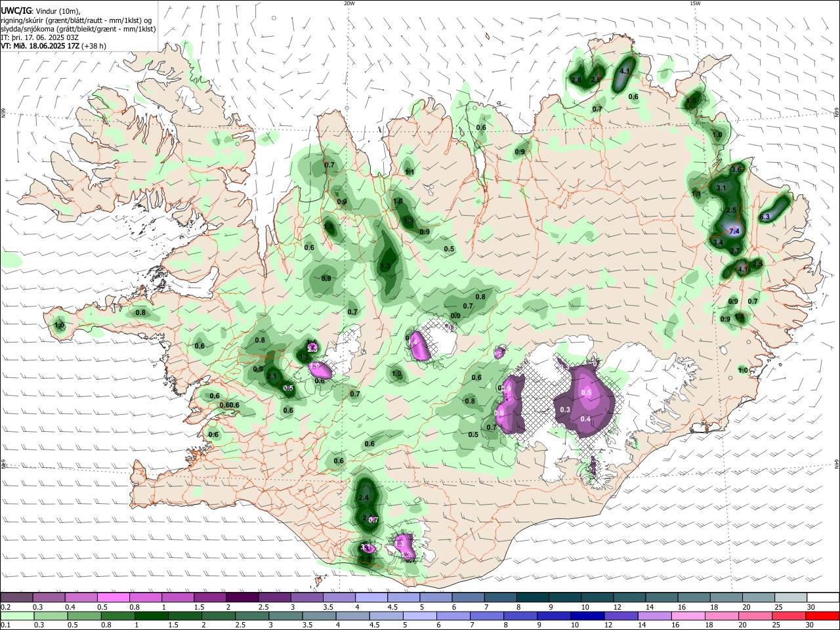840x630 pixels.
Task: Click the 15W longitude label
Action: pyautogui.click(x=695, y=3)
